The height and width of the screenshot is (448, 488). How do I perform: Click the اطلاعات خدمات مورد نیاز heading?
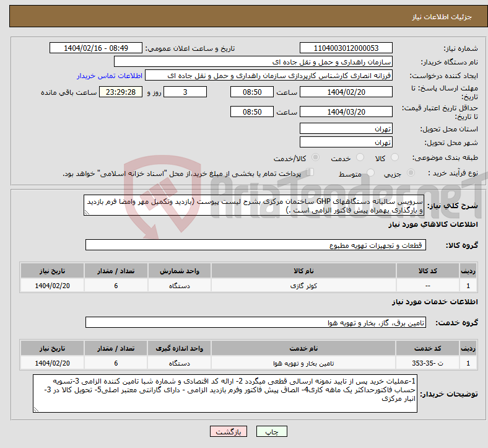[x=435, y=302]
